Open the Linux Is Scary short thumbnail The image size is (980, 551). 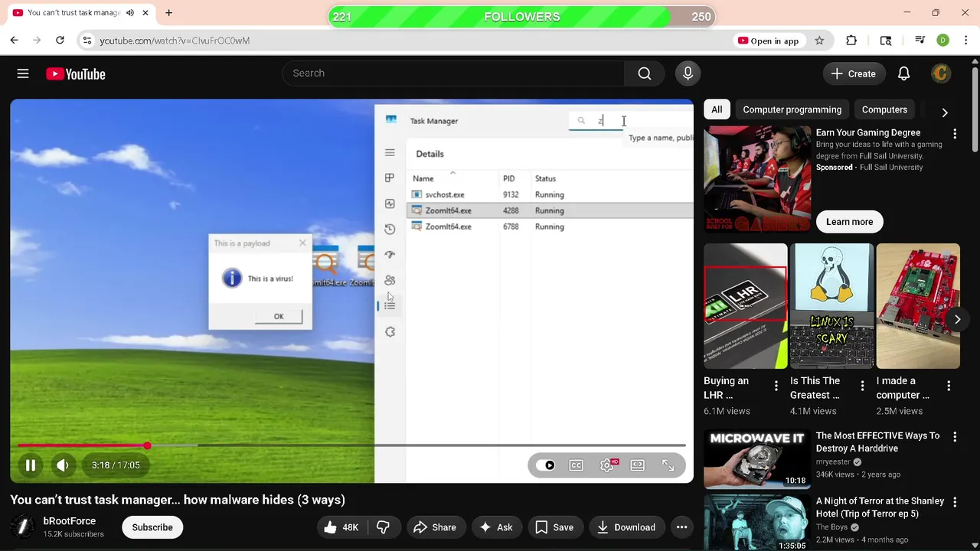click(831, 306)
